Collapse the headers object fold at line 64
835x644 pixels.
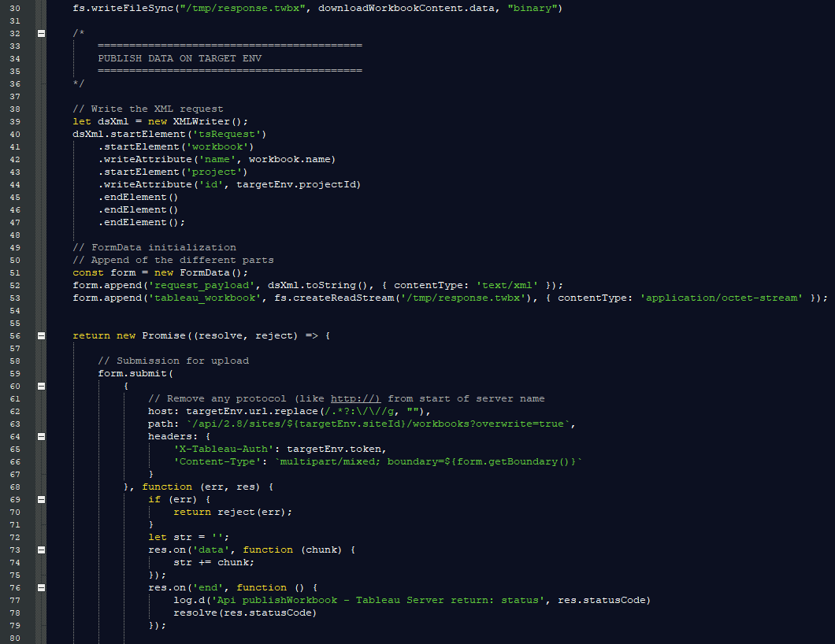click(41, 436)
